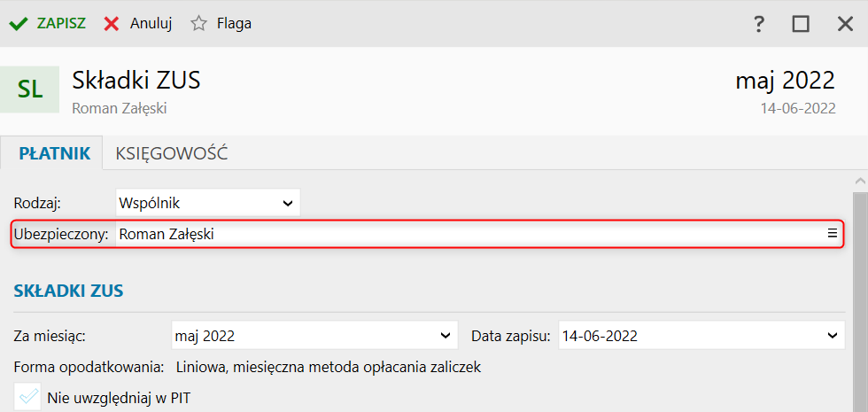
Task: Click the green ZAPISZ checkmark icon
Action: 19,24
